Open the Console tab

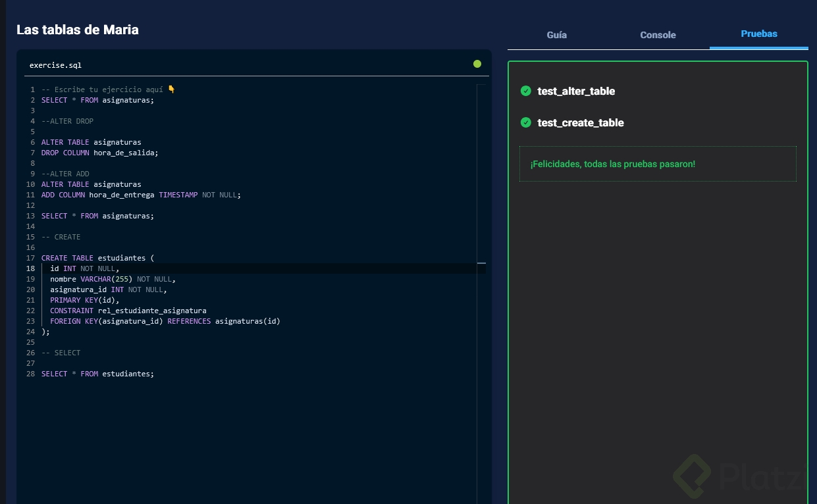click(x=658, y=35)
